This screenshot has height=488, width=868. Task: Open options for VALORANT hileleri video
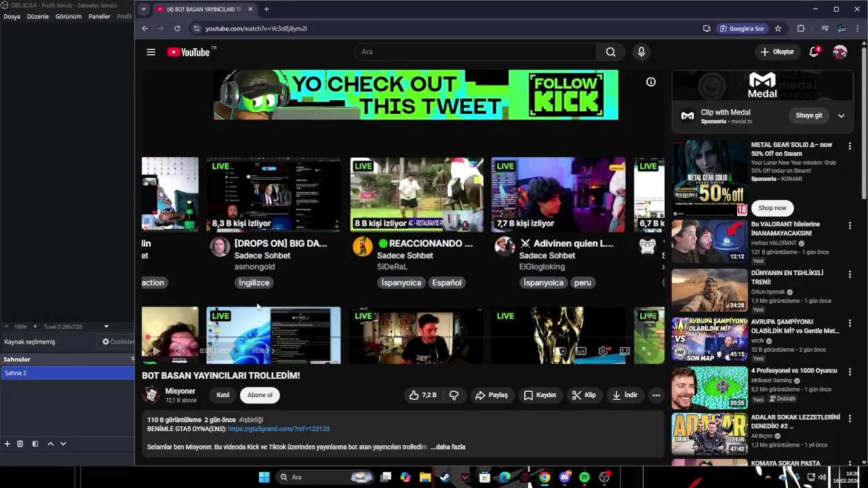click(x=850, y=226)
